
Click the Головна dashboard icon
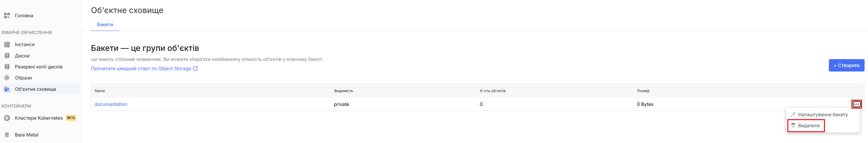(7, 15)
